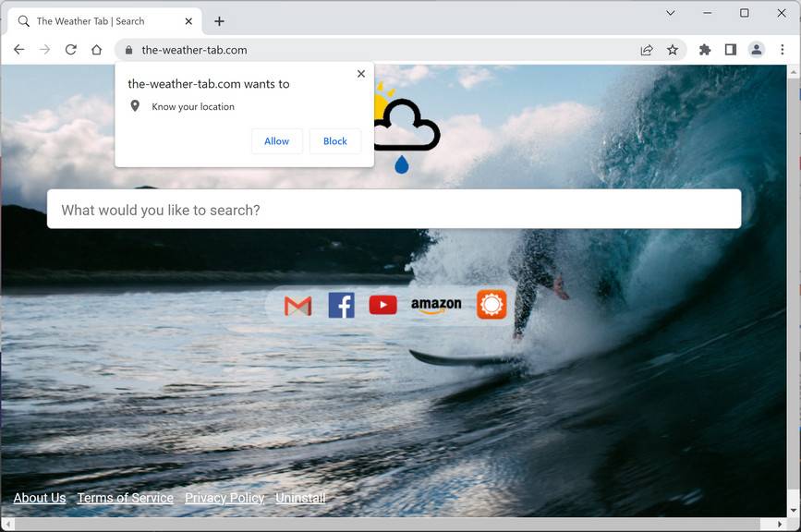Reload the current page
This screenshot has height=532, width=801.
[70, 49]
